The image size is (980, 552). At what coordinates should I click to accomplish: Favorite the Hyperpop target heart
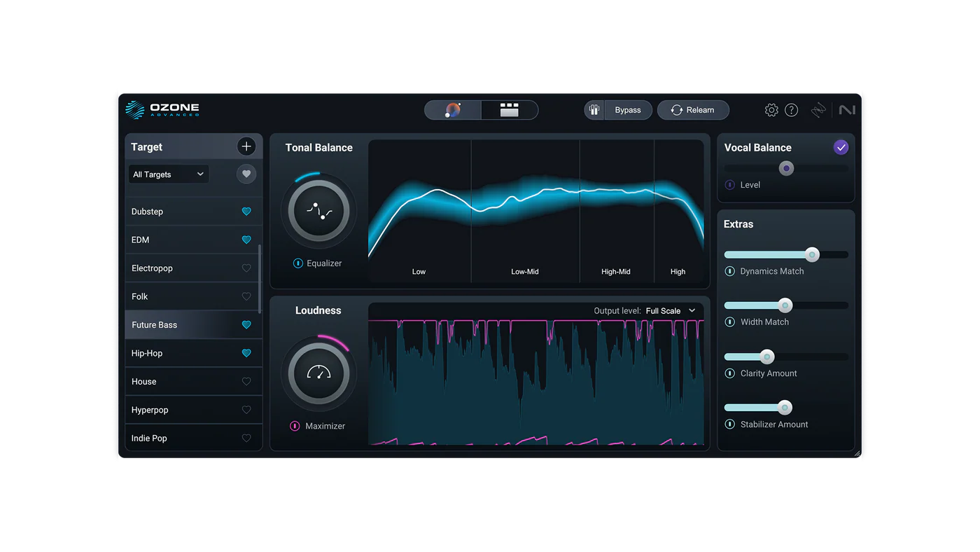click(x=246, y=410)
